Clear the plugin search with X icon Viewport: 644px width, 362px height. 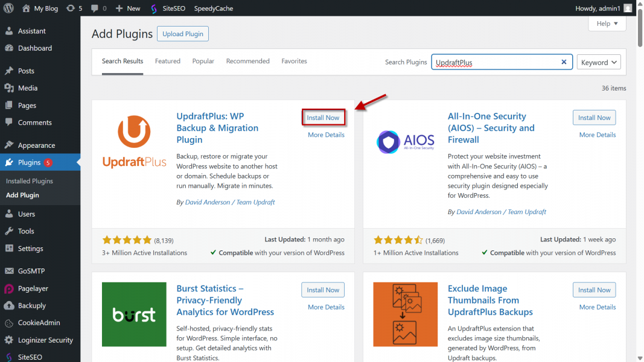pos(564,62)
